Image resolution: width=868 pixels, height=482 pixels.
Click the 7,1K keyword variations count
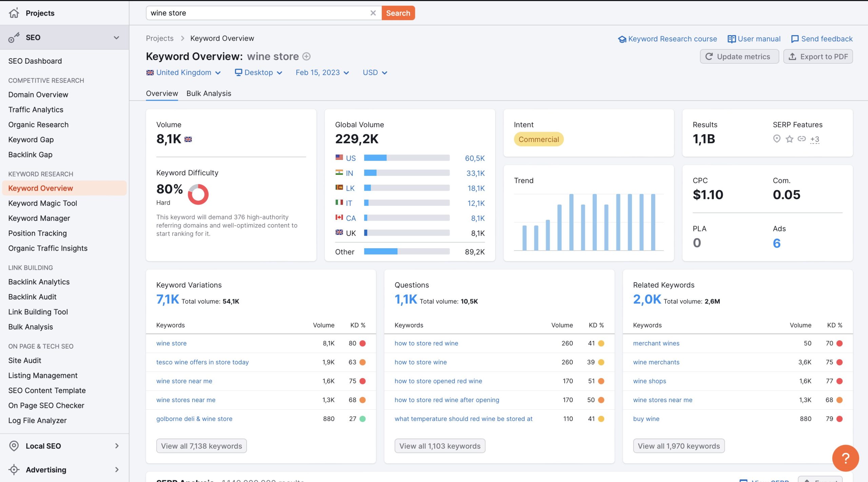(167, 299)
